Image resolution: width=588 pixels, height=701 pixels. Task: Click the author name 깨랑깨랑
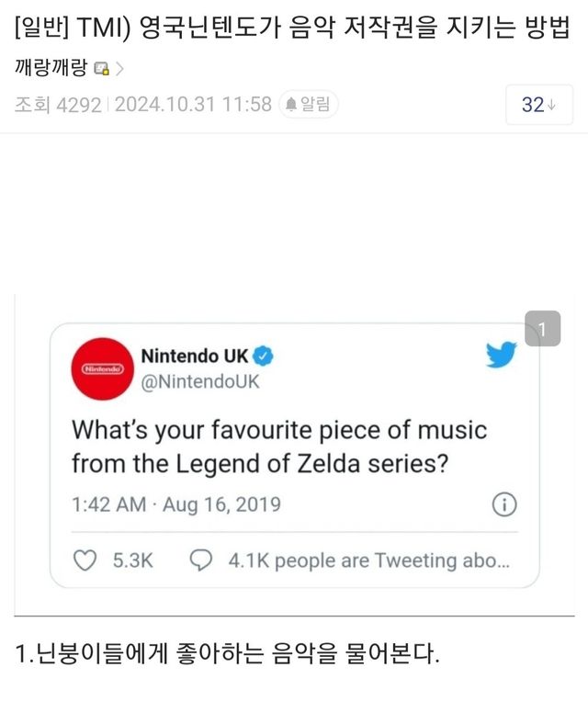point(51,68)
